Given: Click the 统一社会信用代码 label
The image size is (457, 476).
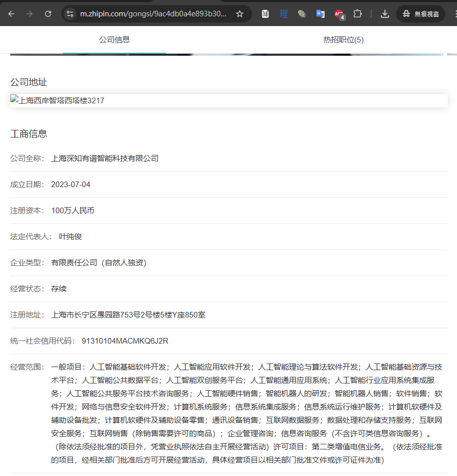Looking at the screenshot, I should 43,341.
